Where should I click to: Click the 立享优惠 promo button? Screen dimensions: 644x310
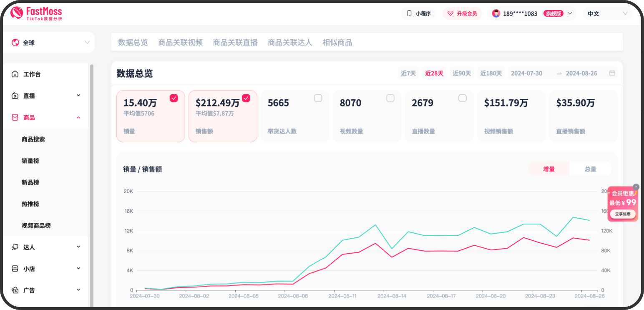[623, 214]
